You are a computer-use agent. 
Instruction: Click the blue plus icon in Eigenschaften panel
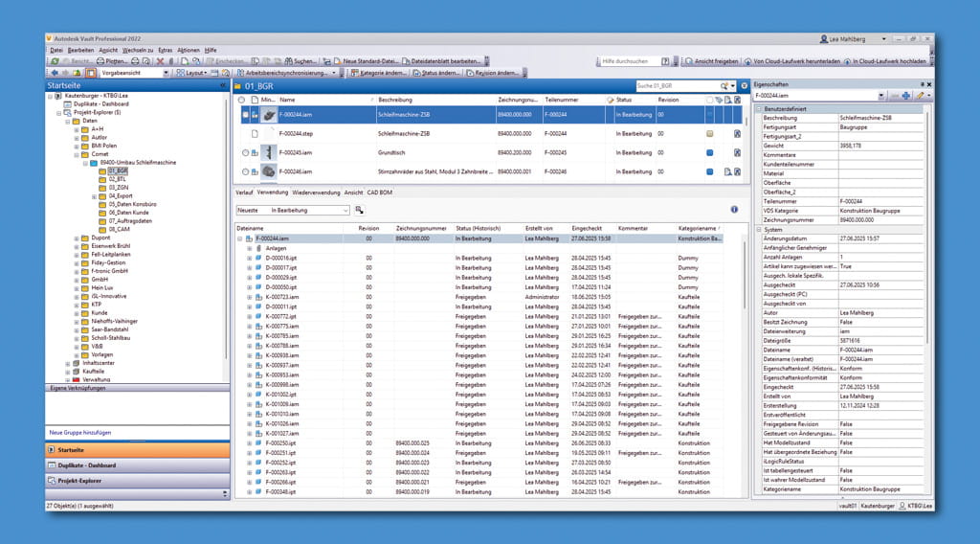(x=905, y=96)
